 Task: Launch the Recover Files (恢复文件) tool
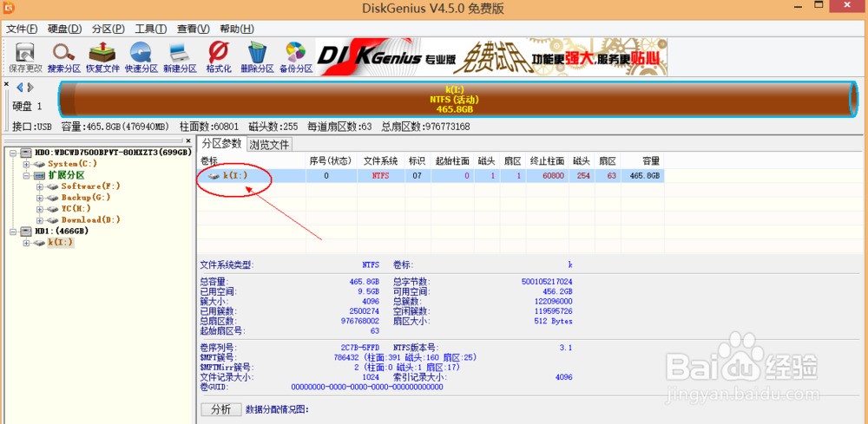tap(102, 58)
